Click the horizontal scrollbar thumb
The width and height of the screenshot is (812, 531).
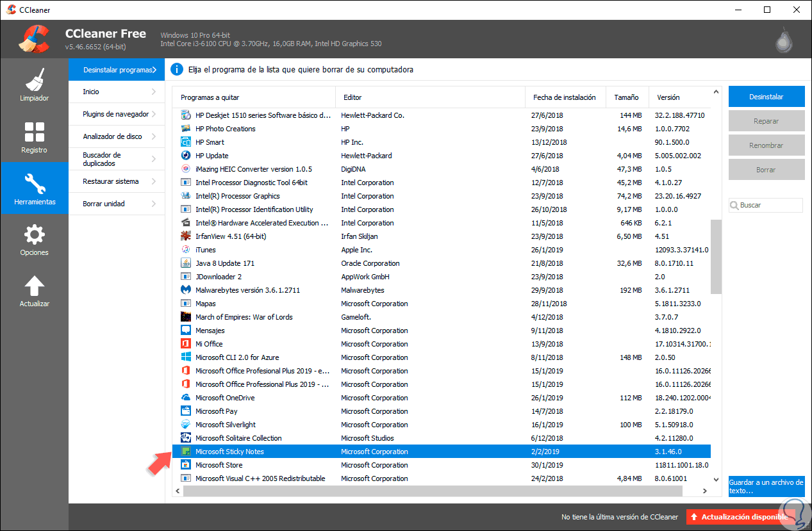pyautogui.click(x=434, y=491)
